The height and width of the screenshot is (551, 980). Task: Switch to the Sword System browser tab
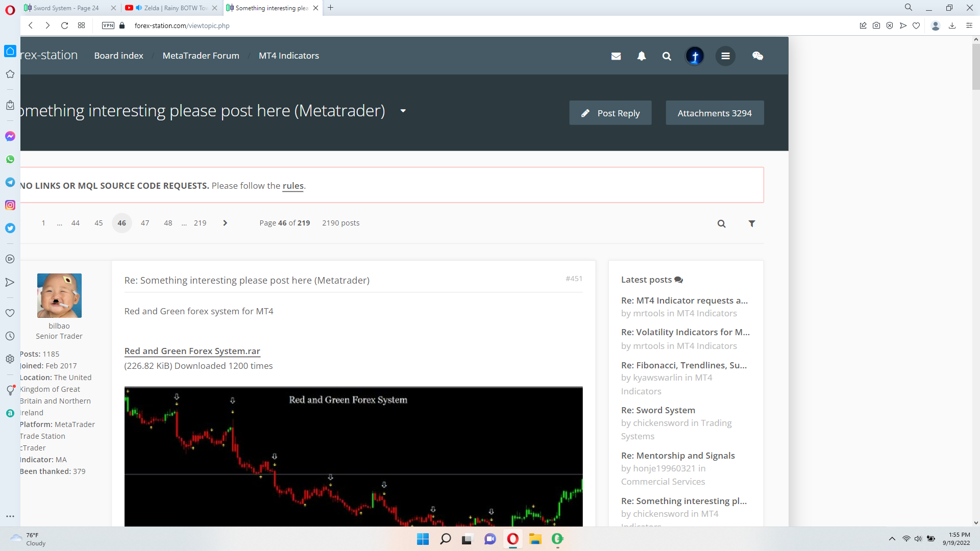[66, 8]
